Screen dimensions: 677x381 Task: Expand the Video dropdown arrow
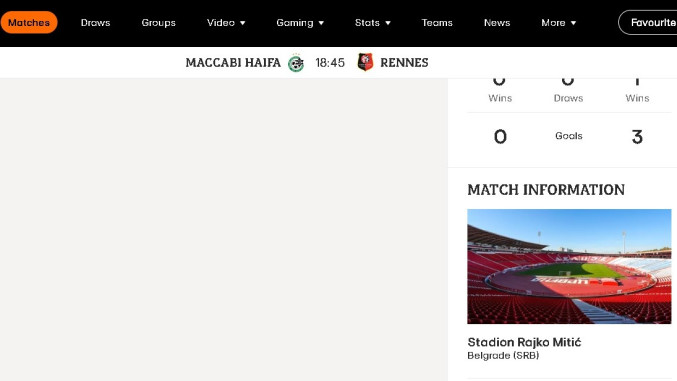click(x=243, y=23)
